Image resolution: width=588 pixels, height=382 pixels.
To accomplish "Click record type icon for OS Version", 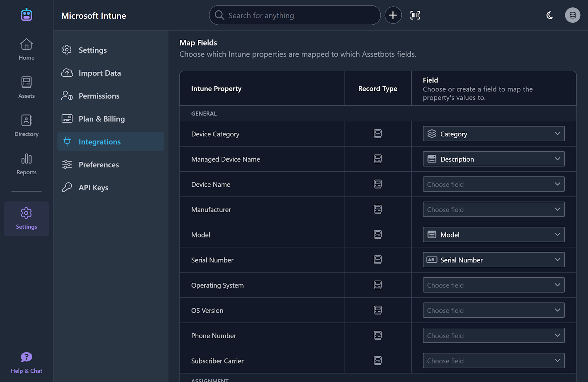I will click(378, 310).
